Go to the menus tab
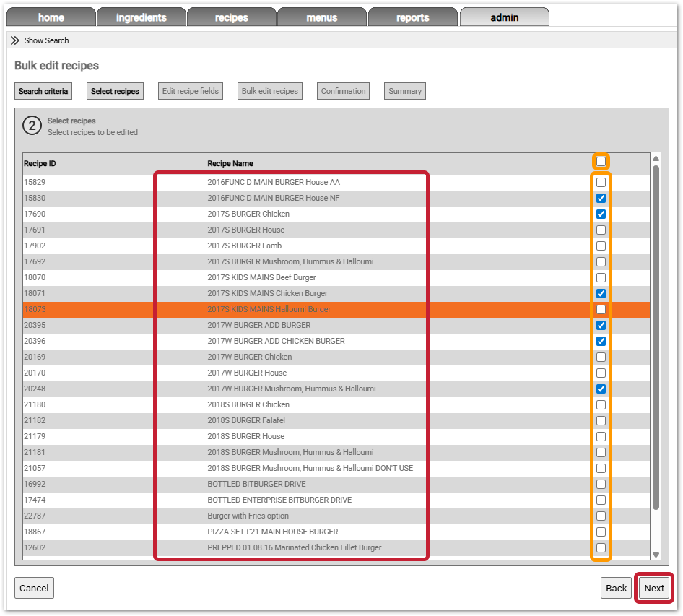Image resolution: width=683 pixels, height=616 pixels. click(321, 17)
